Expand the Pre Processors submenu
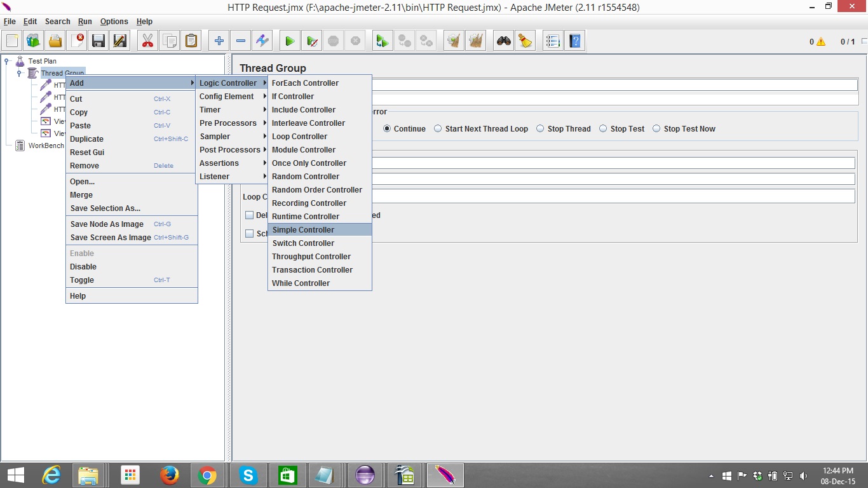868x488 pixels. point(231,123)
